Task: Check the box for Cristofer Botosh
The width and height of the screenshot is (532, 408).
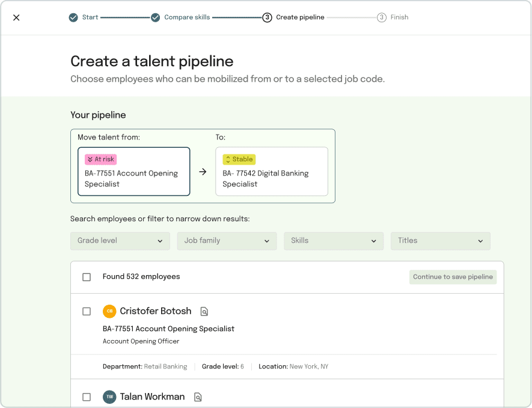Action: pos(87,311)
